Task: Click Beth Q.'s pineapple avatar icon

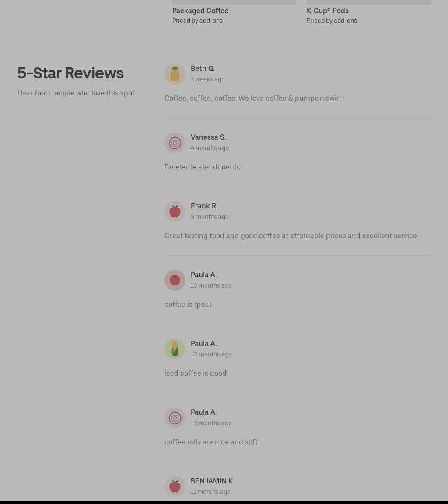Action: click(175, 74)
